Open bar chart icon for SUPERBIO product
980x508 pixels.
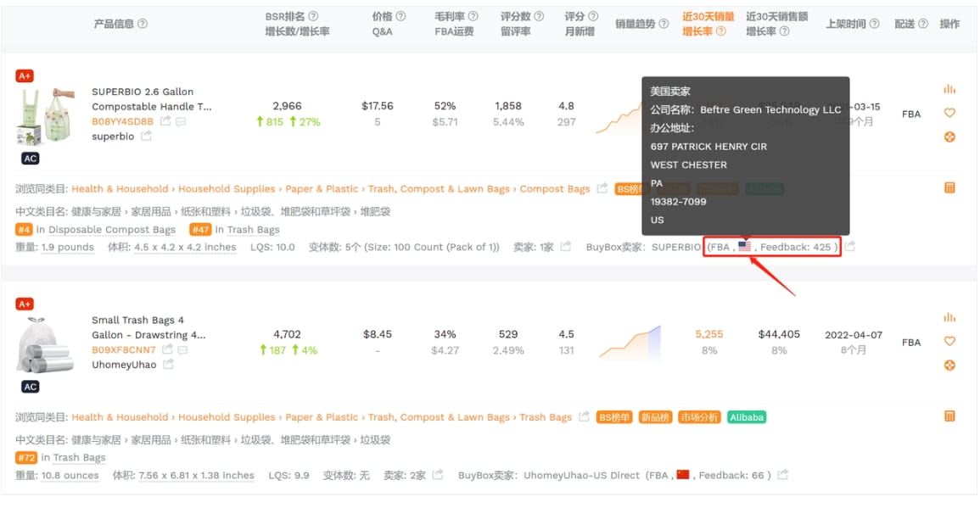[949, 89]
